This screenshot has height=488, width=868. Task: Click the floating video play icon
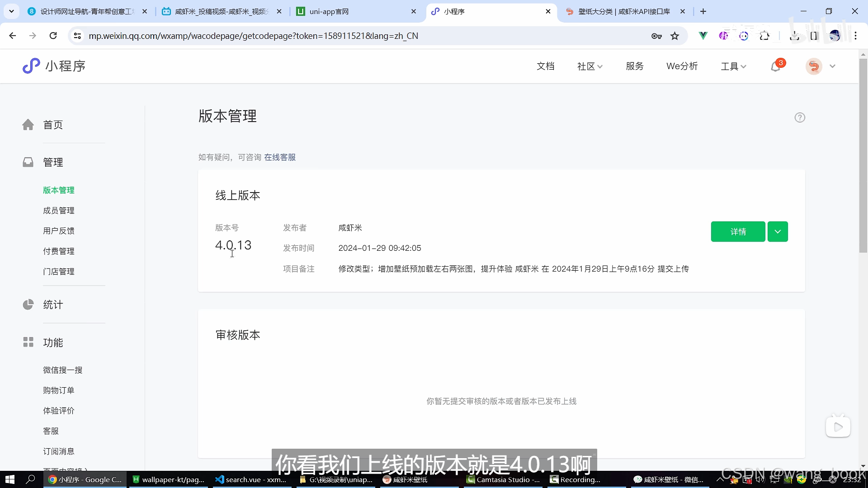[838, 427]
